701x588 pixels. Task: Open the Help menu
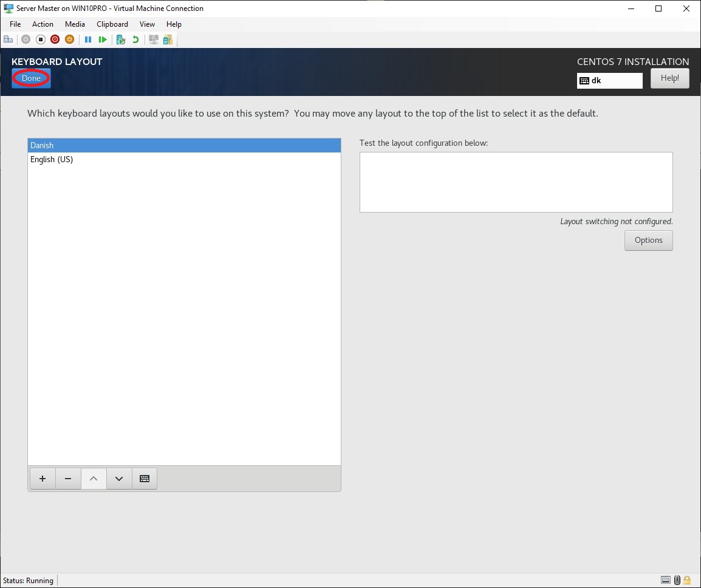(x=174, y=24)
